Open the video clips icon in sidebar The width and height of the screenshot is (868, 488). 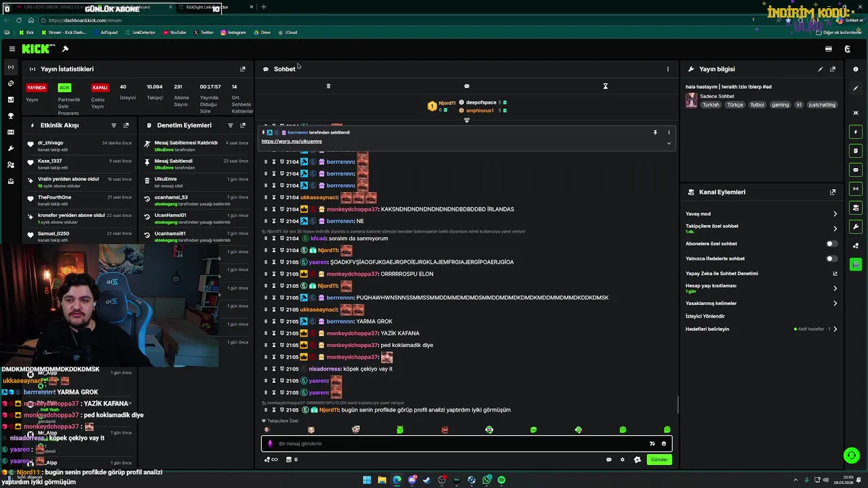coord(10,132)
